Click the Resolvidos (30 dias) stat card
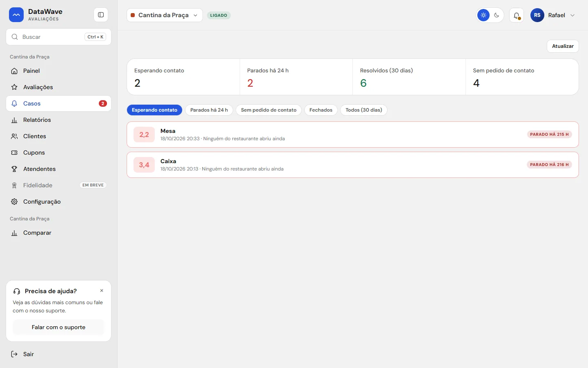The image size is (588, 368). [x=409, y=77]
